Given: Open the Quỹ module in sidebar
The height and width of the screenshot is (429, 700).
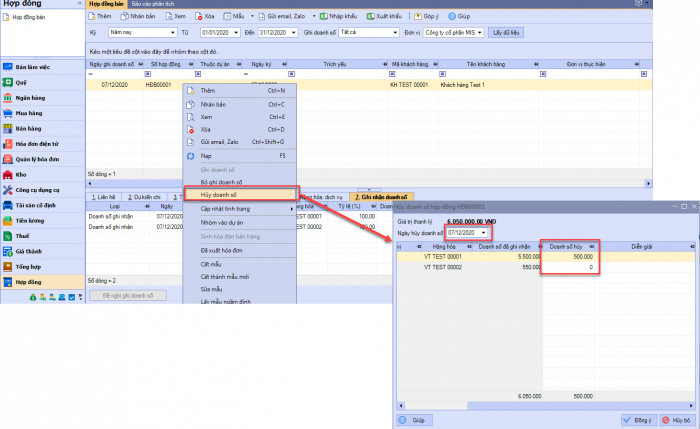Looking at the screenshot, I should coord(21,83).
